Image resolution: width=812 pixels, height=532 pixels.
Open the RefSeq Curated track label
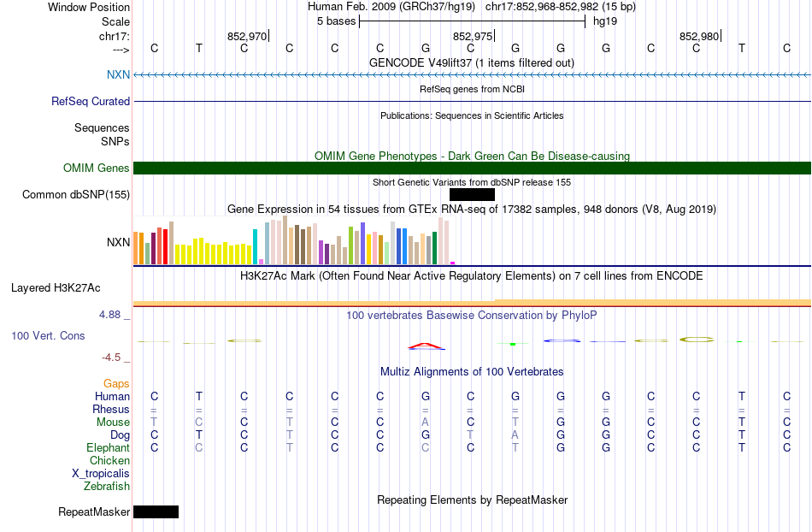pyautogui.click(x=90, y=101)
